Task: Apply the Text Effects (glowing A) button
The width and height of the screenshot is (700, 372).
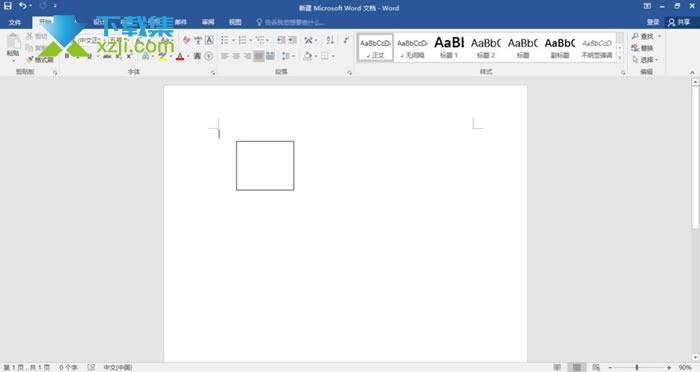Action: (145, 56)
